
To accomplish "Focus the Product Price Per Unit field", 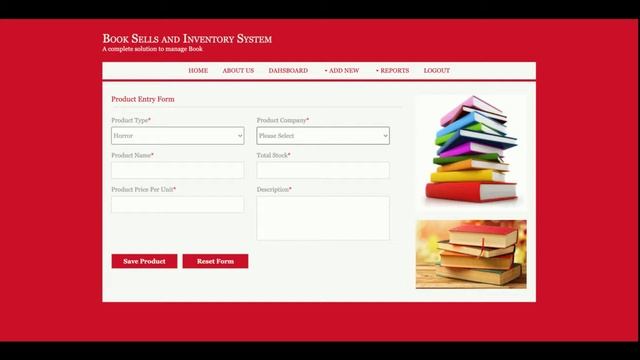I will pyautogui.click(x=178, y=204).
